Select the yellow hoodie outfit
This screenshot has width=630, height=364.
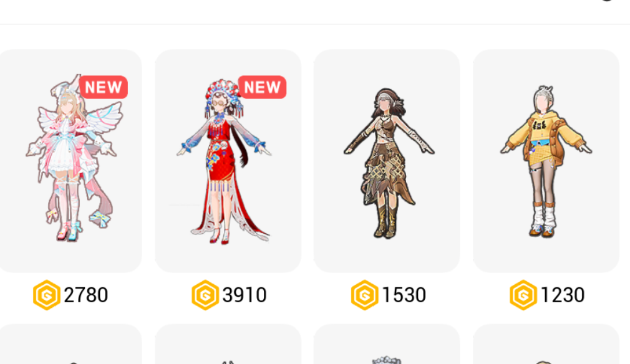coord(546,161)
